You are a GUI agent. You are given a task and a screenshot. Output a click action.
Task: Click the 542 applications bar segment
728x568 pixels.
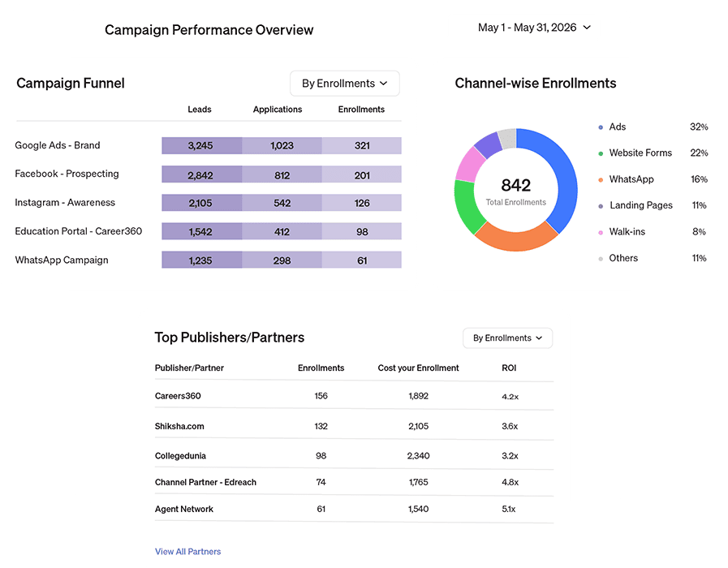(x=282, y=203)
